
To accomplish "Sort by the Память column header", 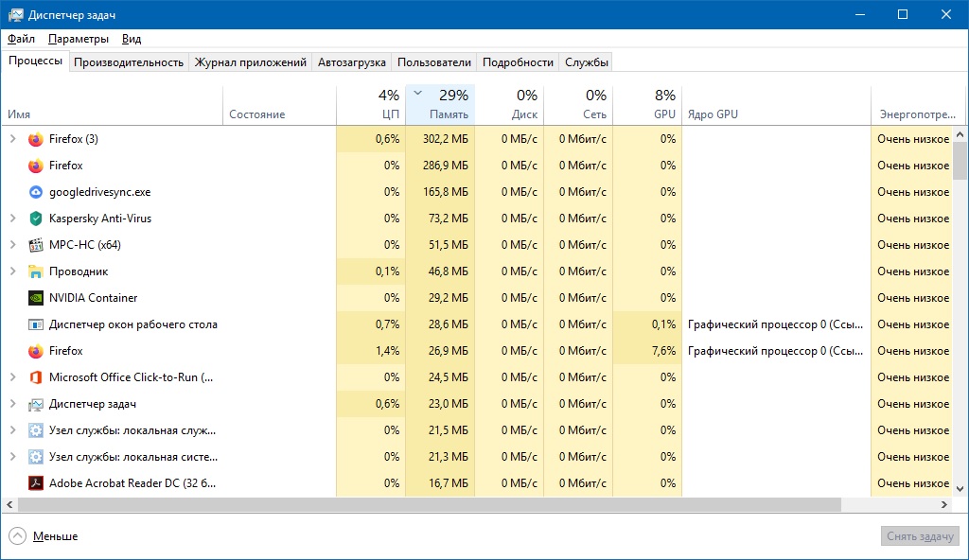I will click(440, 105).
